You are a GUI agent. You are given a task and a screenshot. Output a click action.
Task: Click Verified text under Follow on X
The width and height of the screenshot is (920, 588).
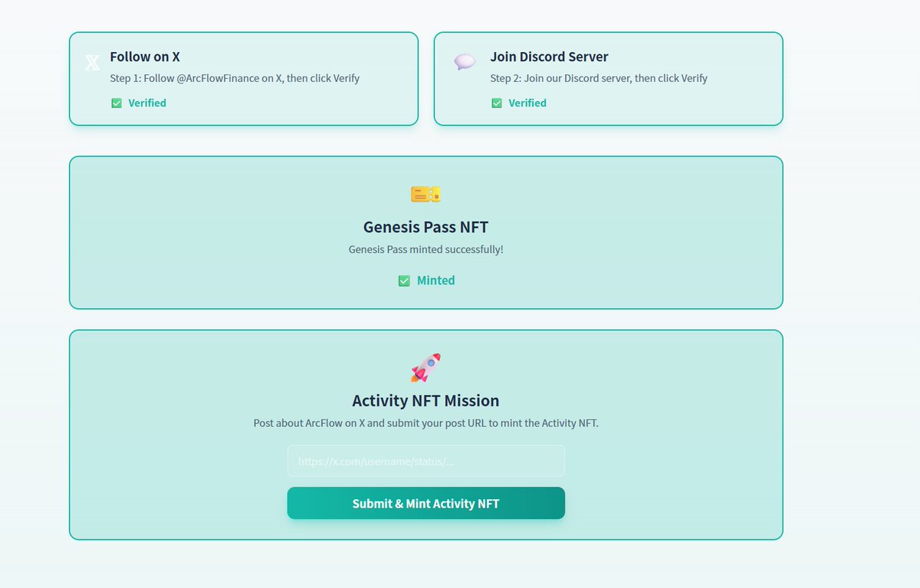[x=147, y=103]
